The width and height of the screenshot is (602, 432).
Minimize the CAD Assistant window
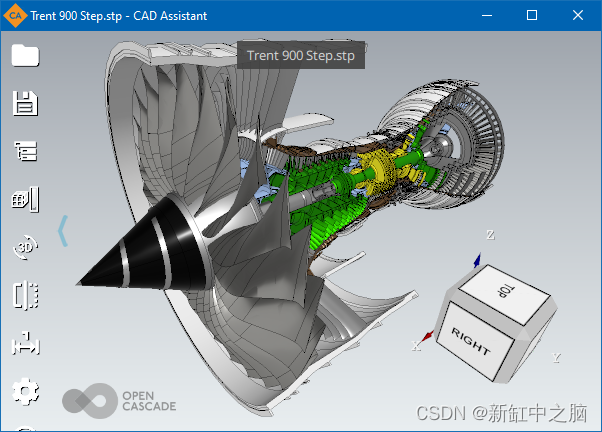pyautogui.click(x=487, y=15)
